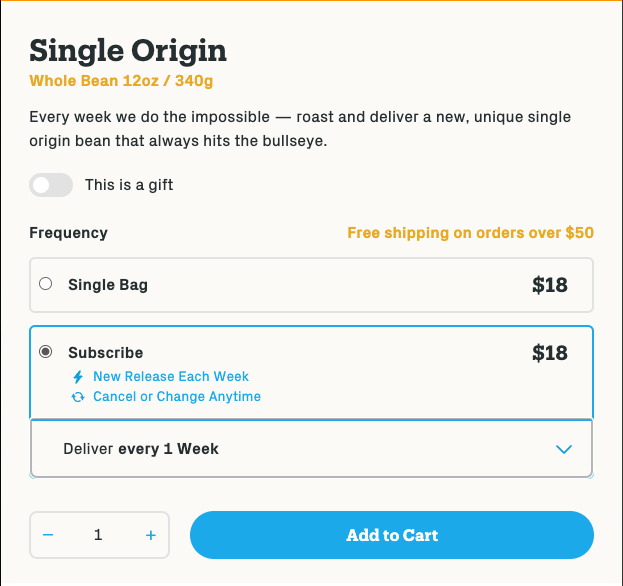Click the Frequency section label
The height and width of the screenshot is (586, 623).
pos(68,233)
